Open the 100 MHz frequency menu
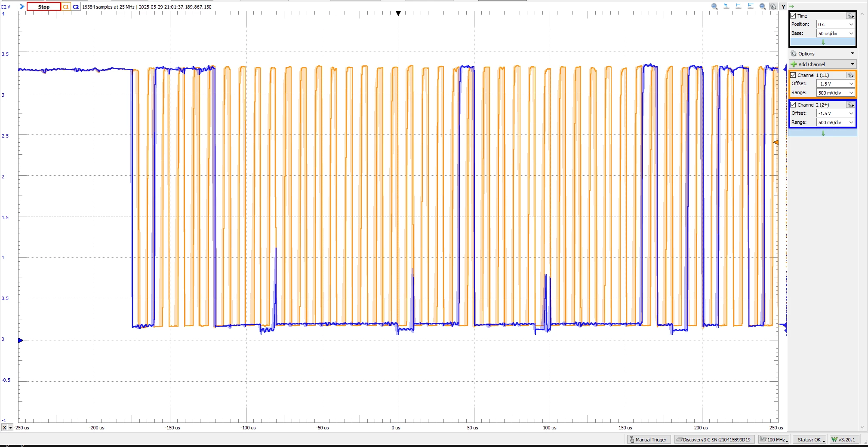The image size is (868, 447). point(774,439)
